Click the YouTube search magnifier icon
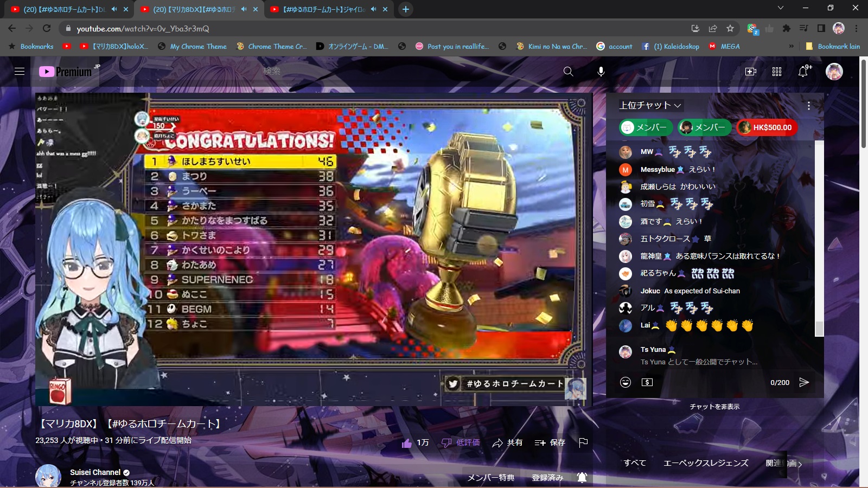Image resolution: width=868 pixels, height=488 pixels. (568, 71)
